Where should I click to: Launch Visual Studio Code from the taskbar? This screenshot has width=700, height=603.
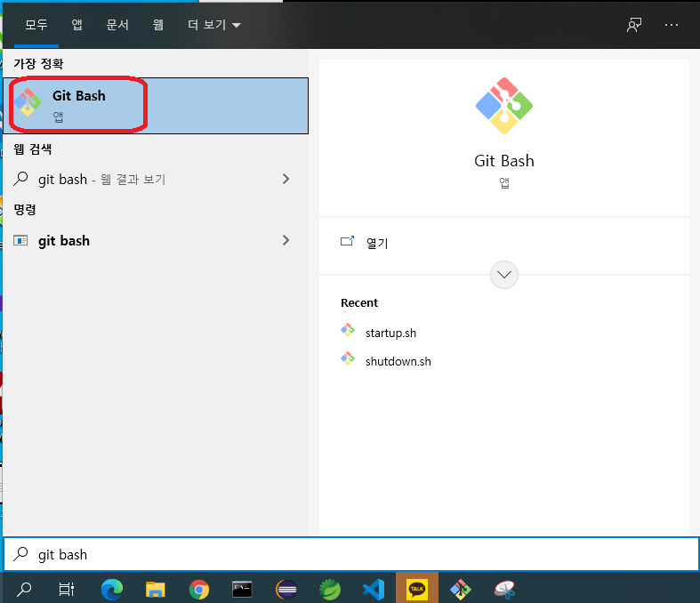click(374, 590)
